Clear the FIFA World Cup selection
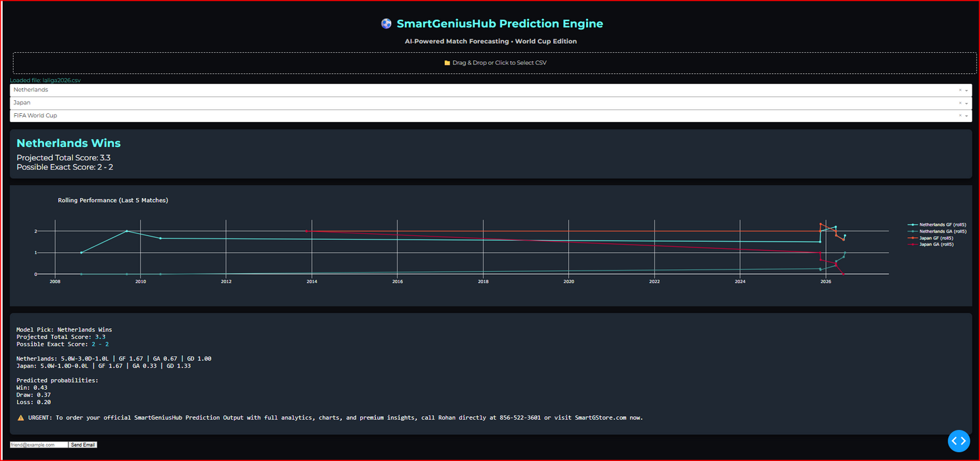This screenshot has height=461, width=980. [960, 116]
